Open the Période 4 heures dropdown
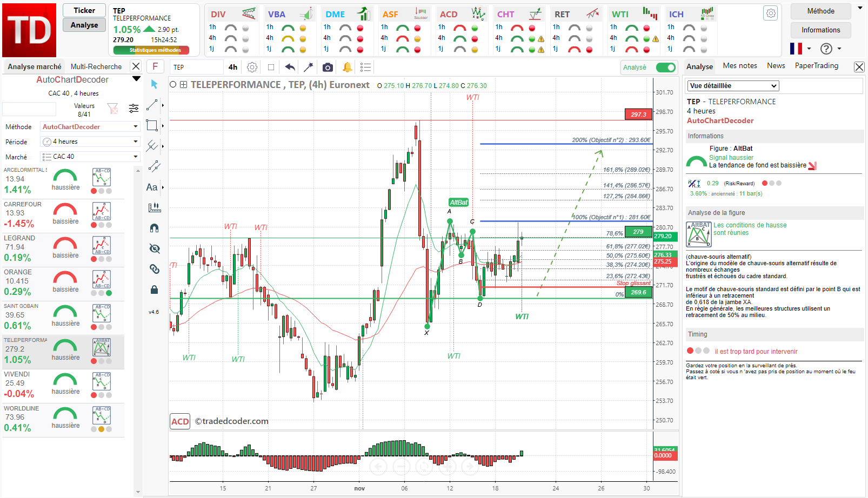This screenshot has height=498, width=868. coord(90,142)
